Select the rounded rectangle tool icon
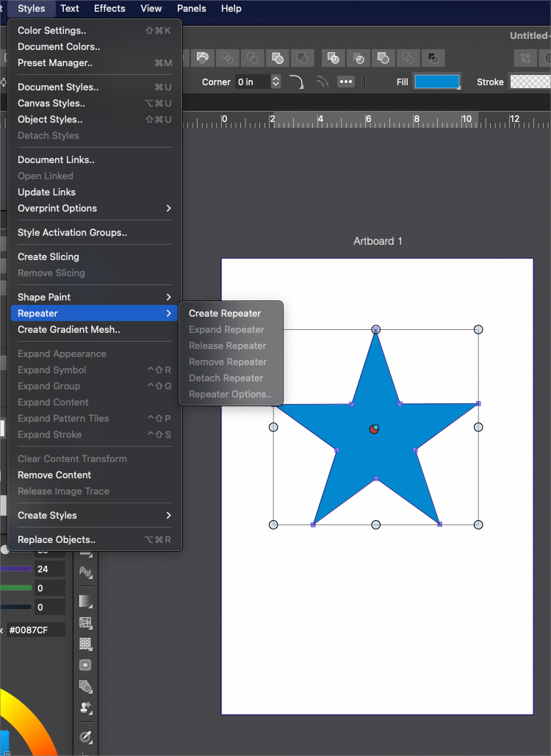The image size is (551, 756). coord(85,665)
